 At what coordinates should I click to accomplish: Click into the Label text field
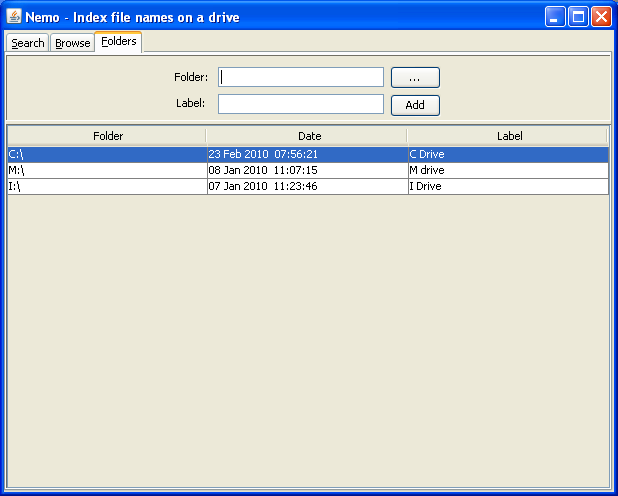(301, 104)
